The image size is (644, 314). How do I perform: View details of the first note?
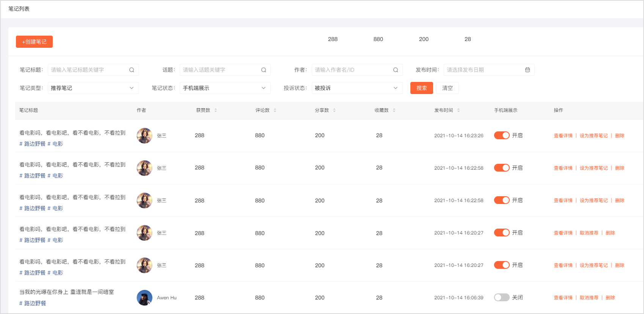563,136
